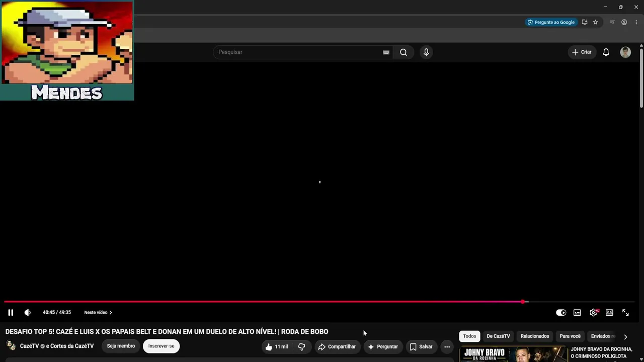Open the on-screen keyboard in search
644x362 pixels.
386,52
